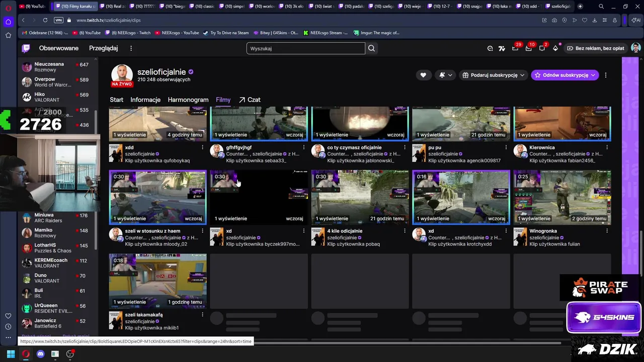The image size is (644, 362).
Task: Open Windows Start button
Action: tap(11, 354)
